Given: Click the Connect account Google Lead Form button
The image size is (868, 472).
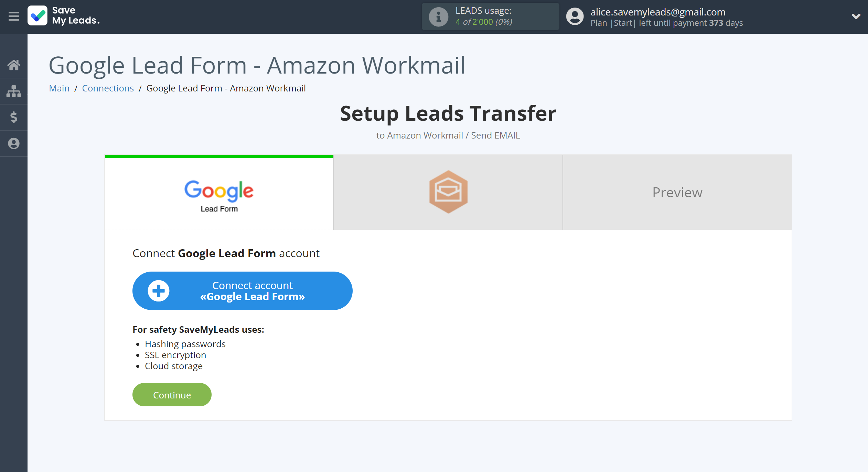Looking at the screenshot, I should [x=242, y=290].
